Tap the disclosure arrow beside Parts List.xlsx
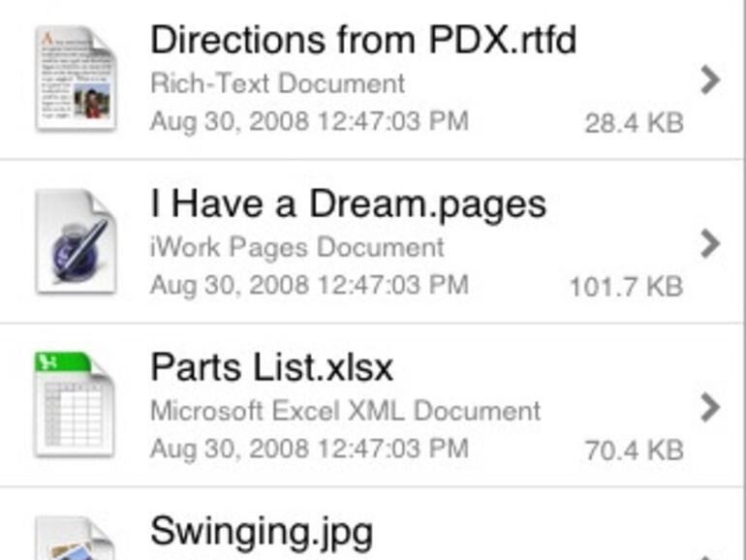The height and width of the screenshot is (560, 746). tap(710, 407)
